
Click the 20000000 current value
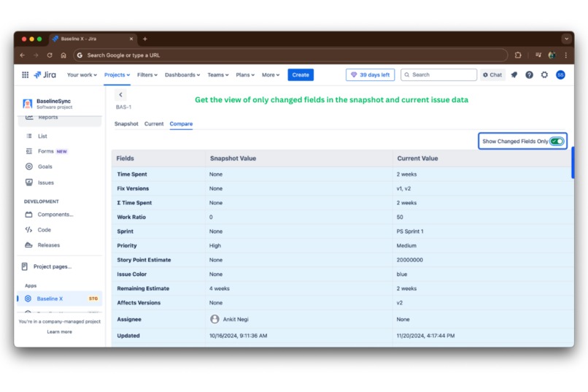point(409,260)
